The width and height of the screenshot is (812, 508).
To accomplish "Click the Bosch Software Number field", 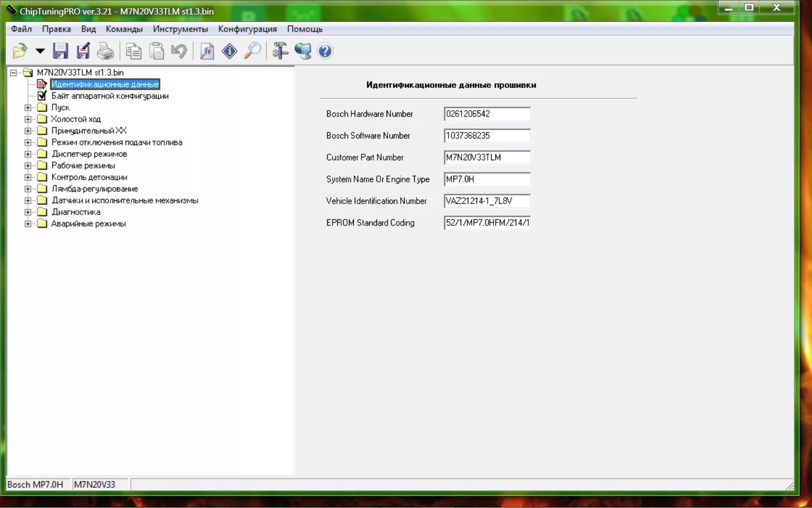I will pyautogui.click(x=487, y=136).
